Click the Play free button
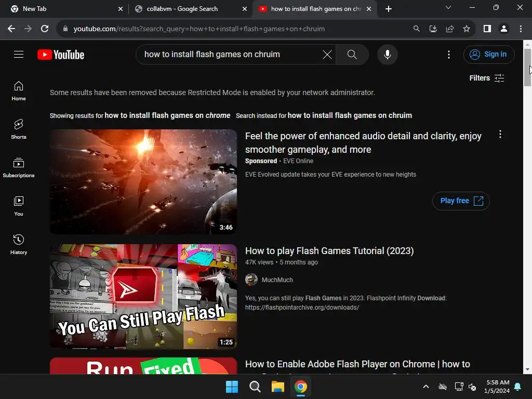532x399 pixels. click(461, 201)
